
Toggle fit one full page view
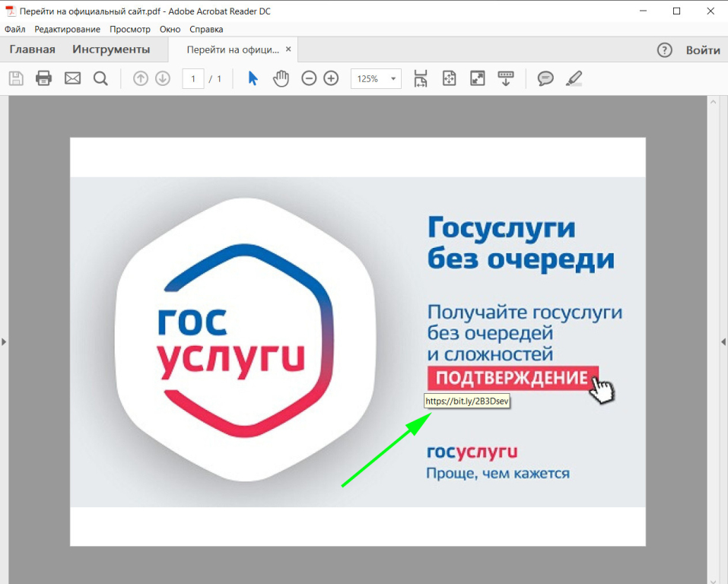[x=450, y=78]
